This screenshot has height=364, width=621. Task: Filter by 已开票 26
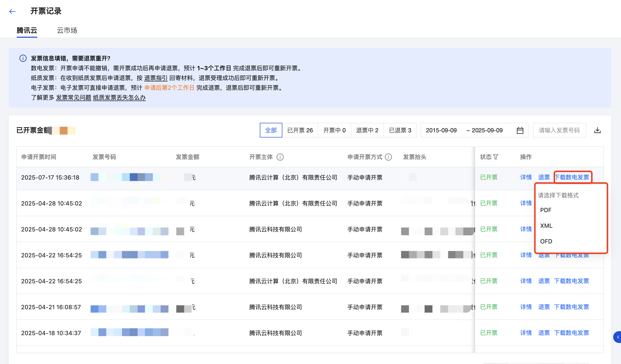pyautogui.click(x=300, y=130)
